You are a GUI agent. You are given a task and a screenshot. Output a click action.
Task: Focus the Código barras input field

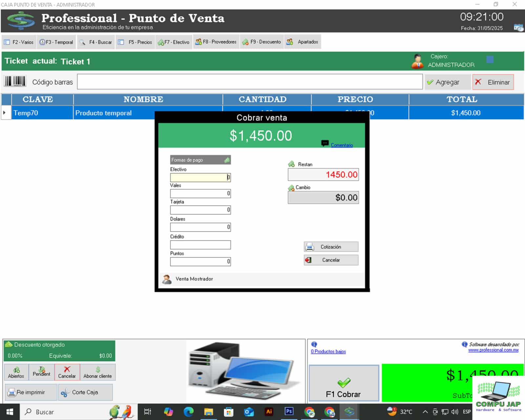tap(250, 82)
